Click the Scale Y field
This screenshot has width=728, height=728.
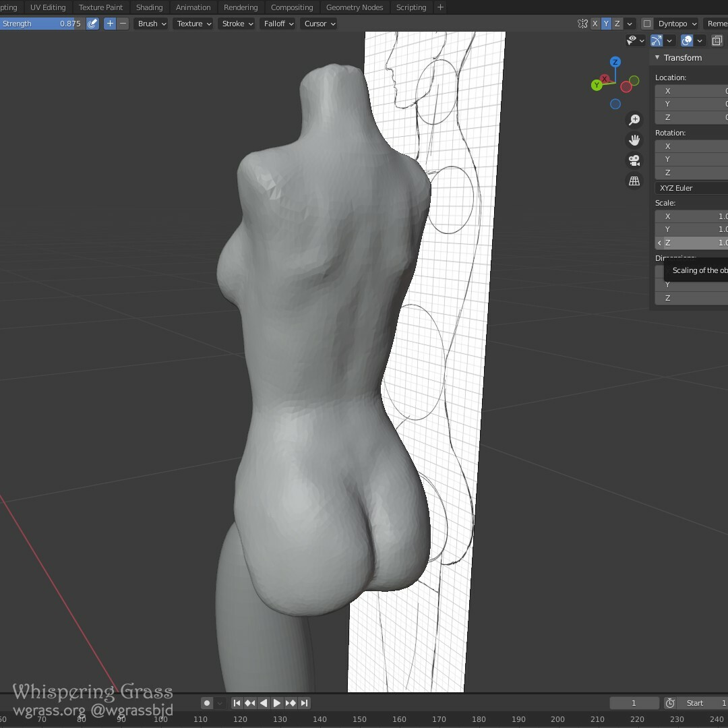click(x=692, y=229)
